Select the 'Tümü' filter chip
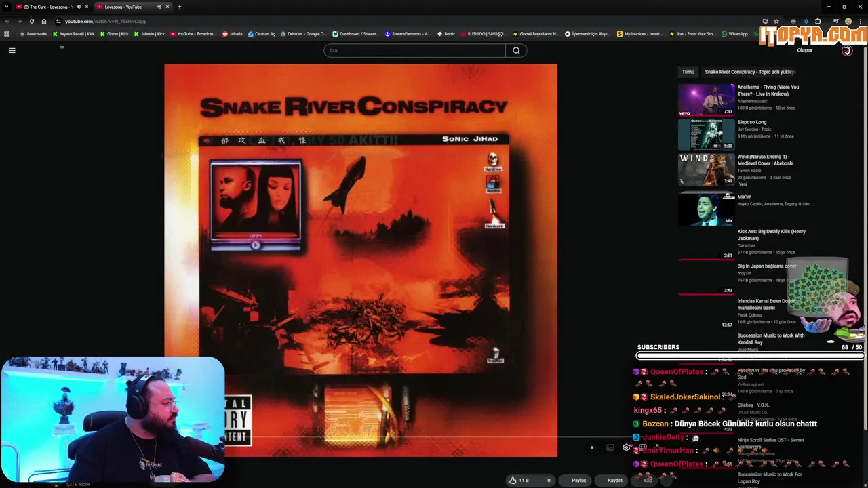Screen dimensions: 868x488 pos(688,72)
